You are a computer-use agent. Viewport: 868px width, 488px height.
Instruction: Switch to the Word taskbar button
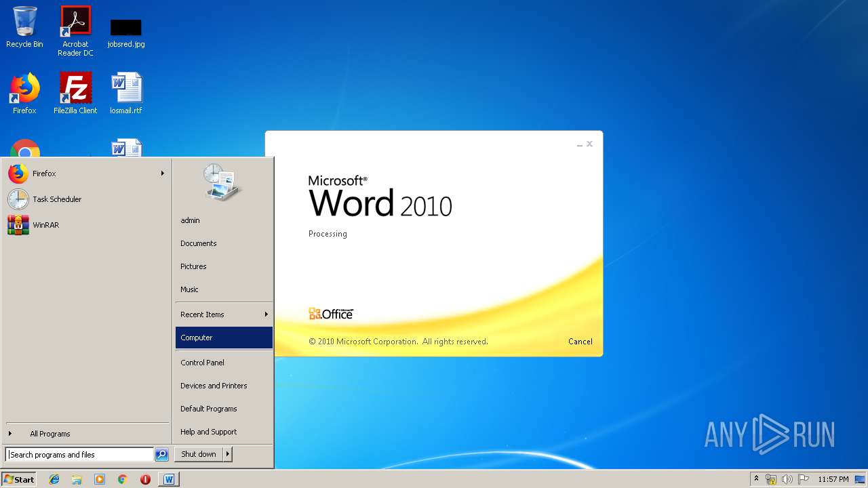click(x=169, y=479)
